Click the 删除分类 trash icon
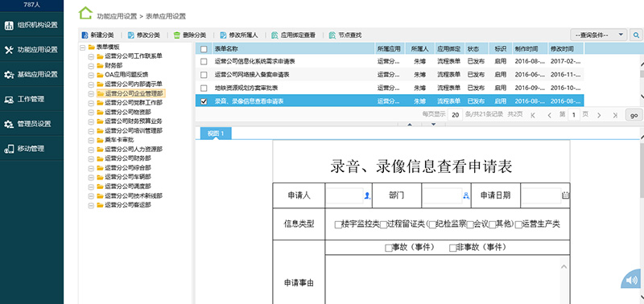This screenshot has height=304, width=644. click(176, 35)
